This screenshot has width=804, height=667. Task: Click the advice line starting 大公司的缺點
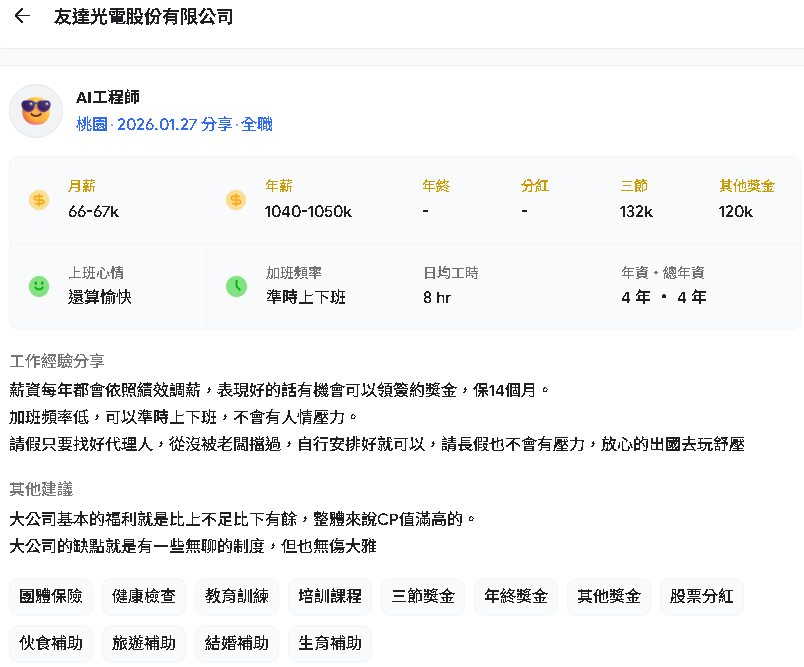tap(193, 546)
